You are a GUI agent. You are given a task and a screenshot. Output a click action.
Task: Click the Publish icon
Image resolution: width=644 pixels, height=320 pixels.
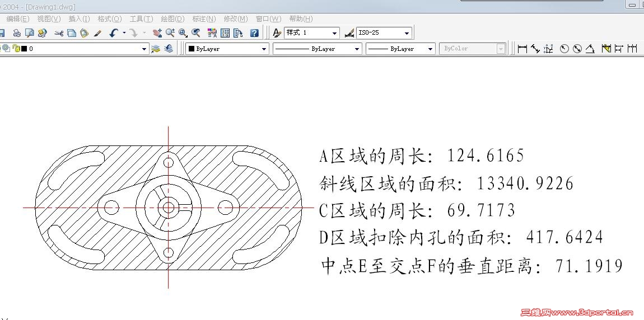42,33
